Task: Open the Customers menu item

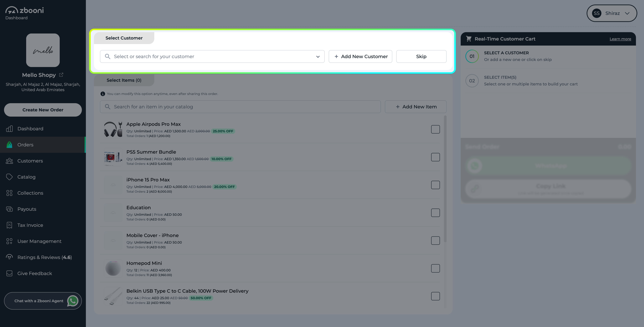Action: point(30,161)
